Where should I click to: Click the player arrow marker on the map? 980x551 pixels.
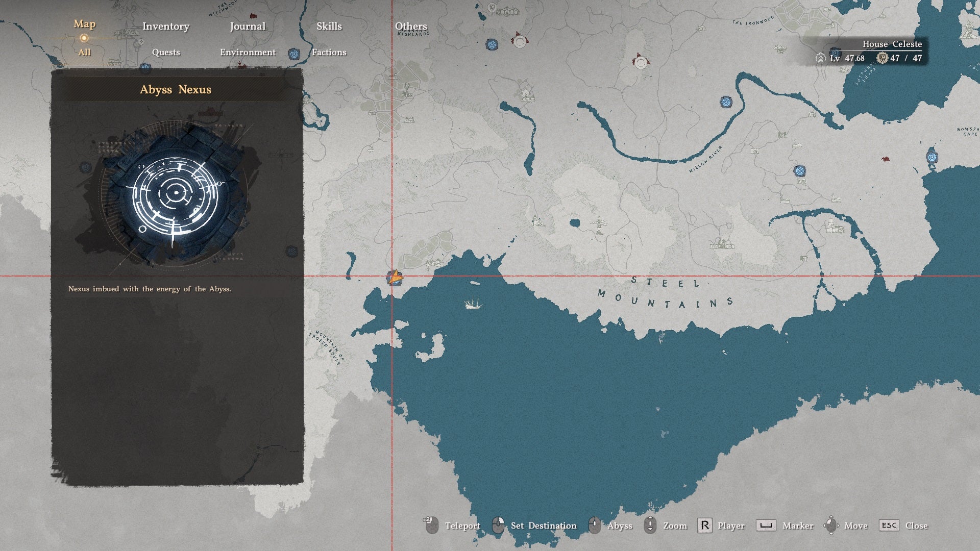click(395, 278)
